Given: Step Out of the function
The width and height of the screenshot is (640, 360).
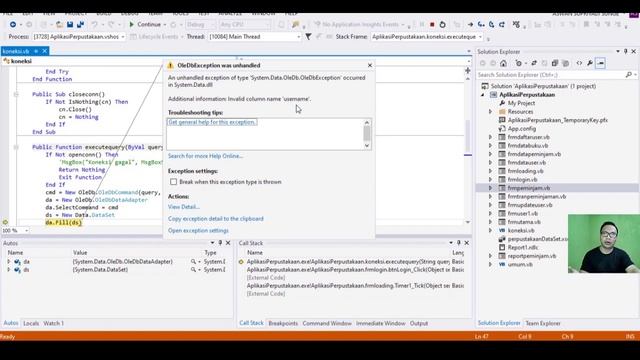Looking at the screenshot, I should pyautogui.click(x=502, y=25).
